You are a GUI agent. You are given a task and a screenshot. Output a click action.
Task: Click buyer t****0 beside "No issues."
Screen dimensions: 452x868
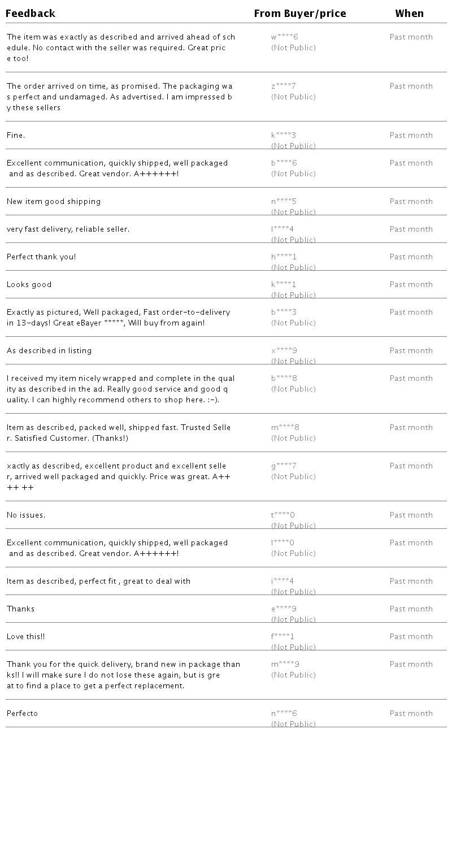point(282,515)
